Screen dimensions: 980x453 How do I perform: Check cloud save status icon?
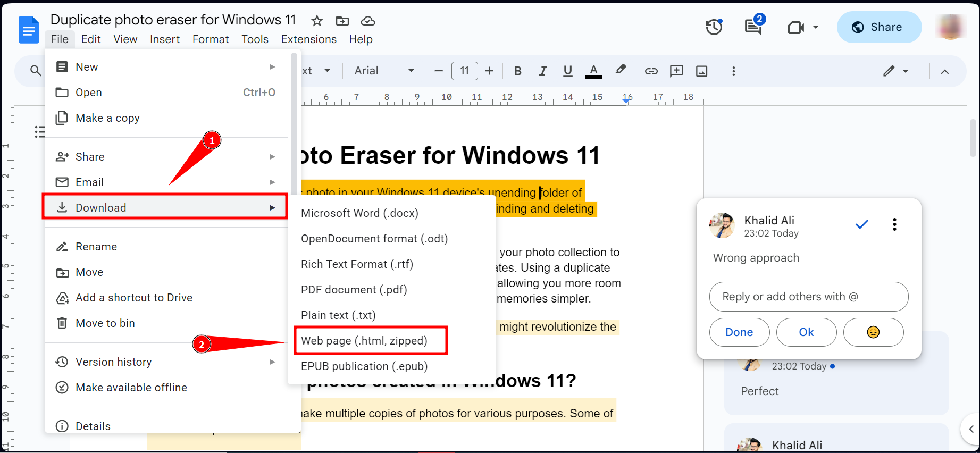click(x=368, y=21)
